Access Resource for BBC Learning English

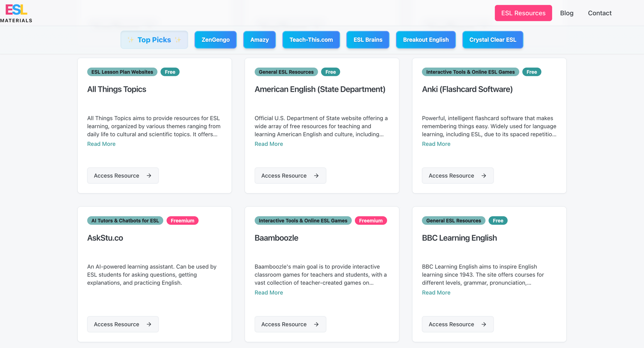click(x=458, y=324)
